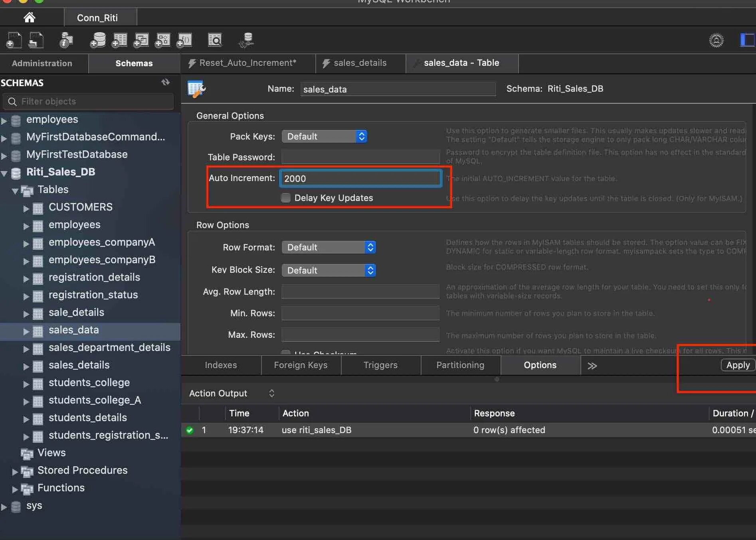Expand the employees schema
756x540 pixels.
4,120
